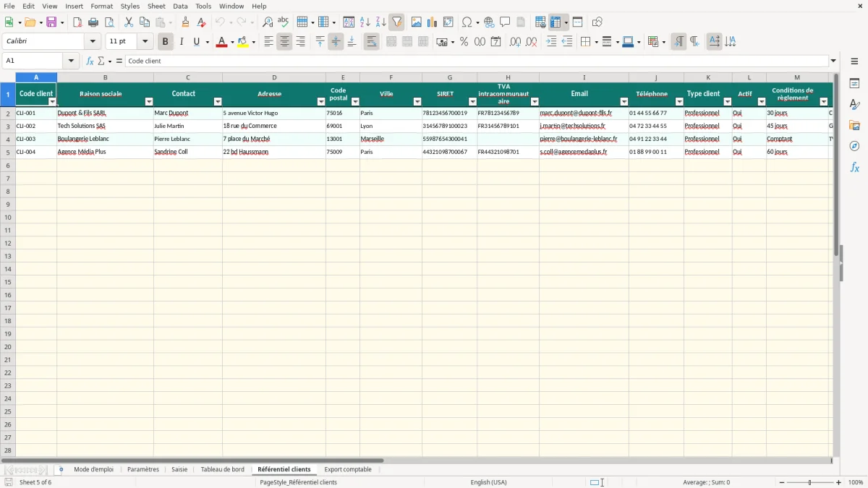Add a decimal place
The image size is (868, 488).
coord(515,42)
